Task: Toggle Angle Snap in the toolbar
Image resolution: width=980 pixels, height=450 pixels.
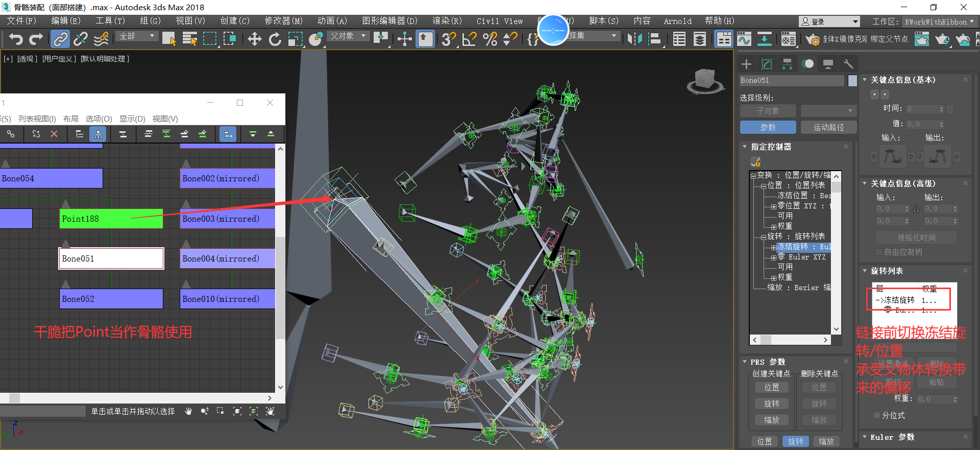Action: coord(469,39)
